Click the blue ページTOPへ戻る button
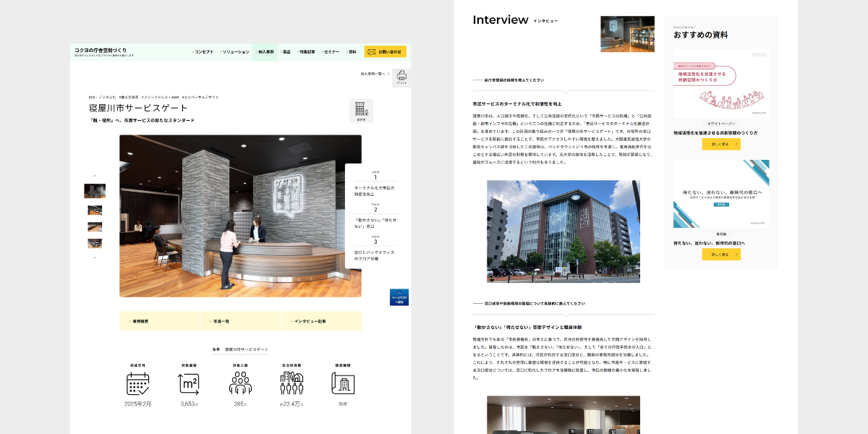 click(399, 297)
